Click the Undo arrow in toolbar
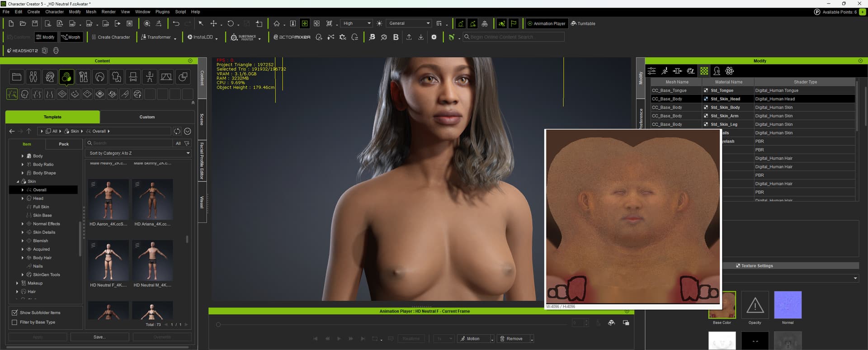 coord(176,24)
